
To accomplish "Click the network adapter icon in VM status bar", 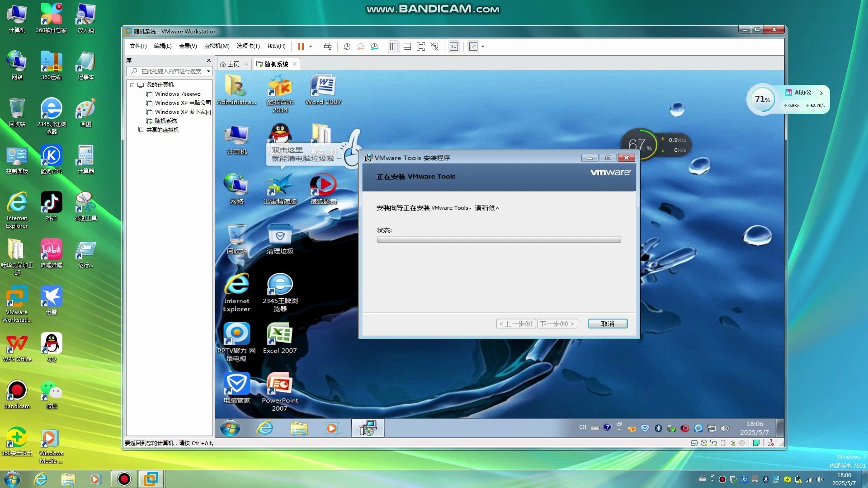I will pos(713,443).
